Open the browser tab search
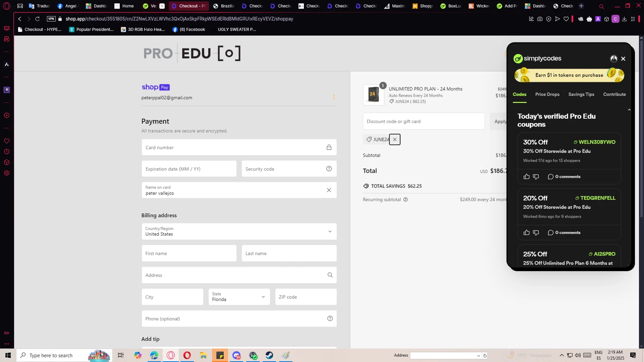 (601, 6)
